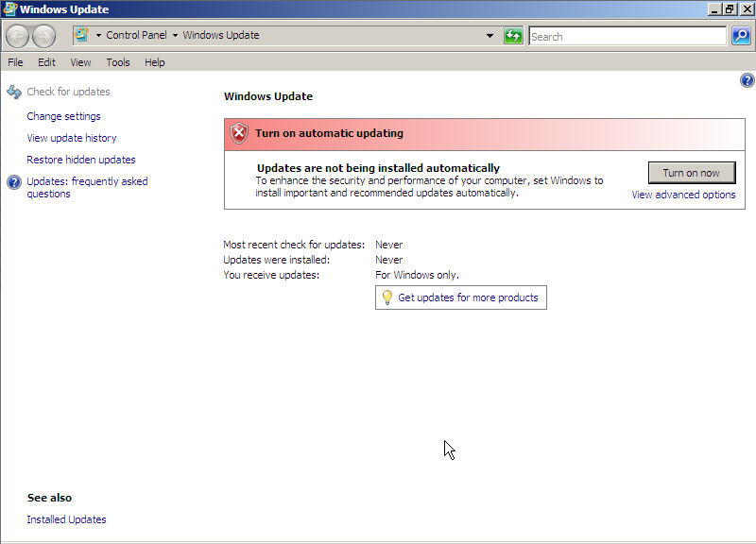Open the address bar history dropdown arrow
This screenshot has width=756, height=544.
point(490,36)
